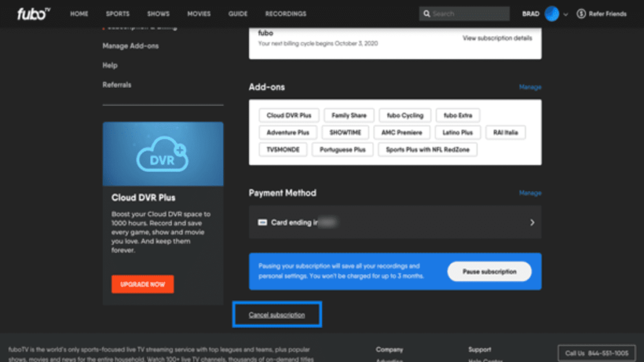Click Help in the sidebar
The height and width of the screenshot is (362, 644).
(x=109, y=65)
